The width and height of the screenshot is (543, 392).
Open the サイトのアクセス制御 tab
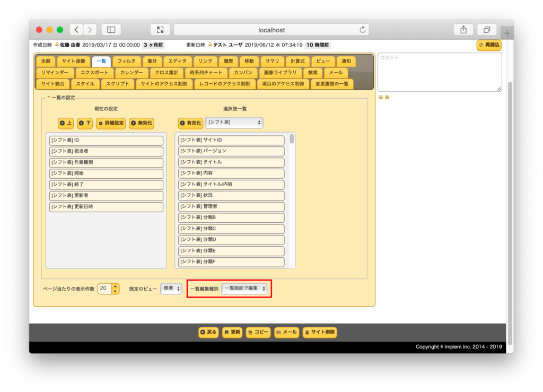[164, 84]
